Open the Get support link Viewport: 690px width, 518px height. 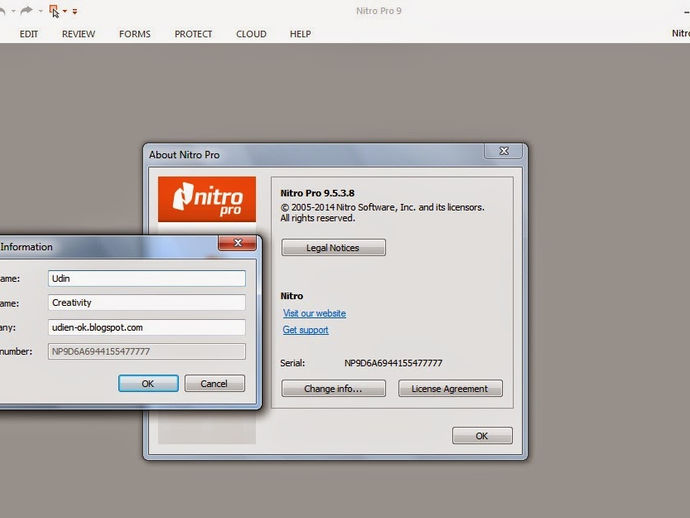click(305, 330)
